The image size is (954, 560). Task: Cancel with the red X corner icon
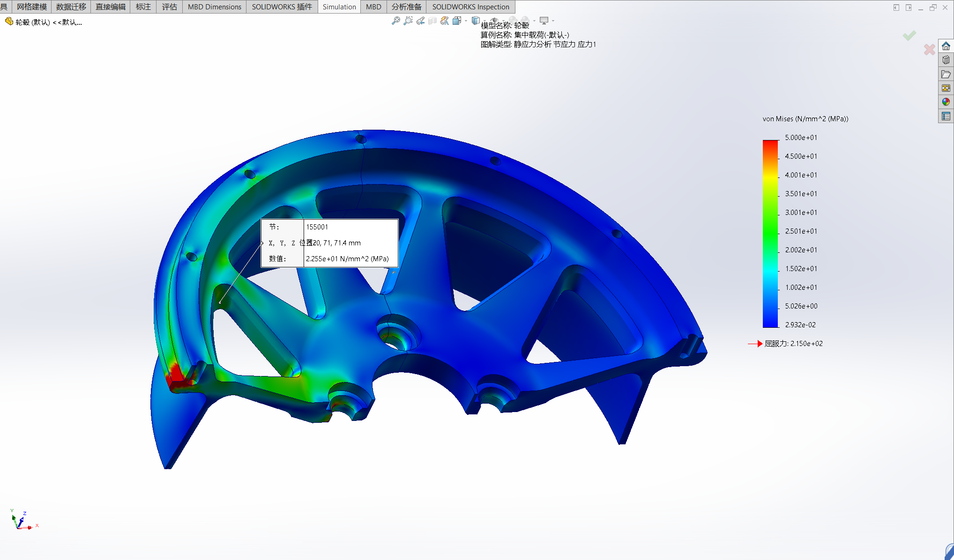(x=929, y=49)
